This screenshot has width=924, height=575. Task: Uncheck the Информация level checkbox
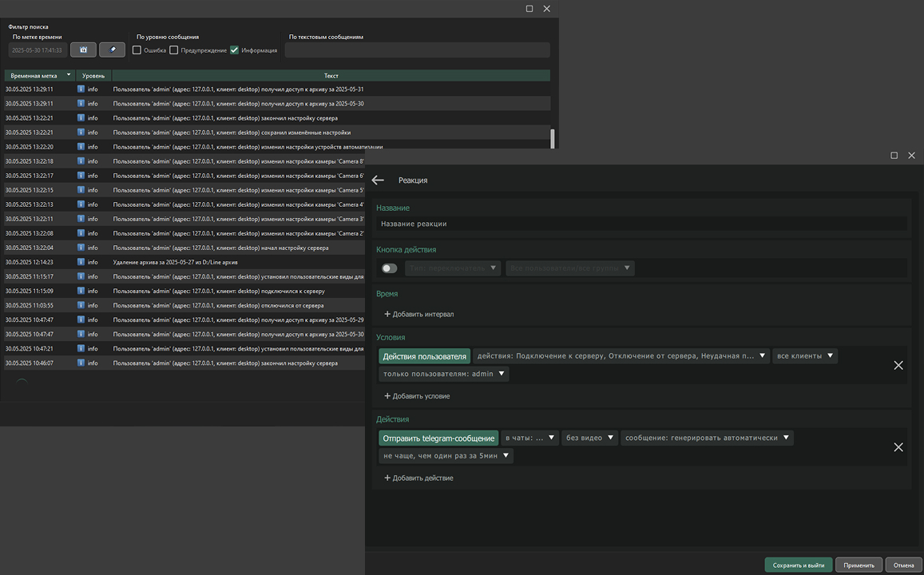(x=235, y=50)
